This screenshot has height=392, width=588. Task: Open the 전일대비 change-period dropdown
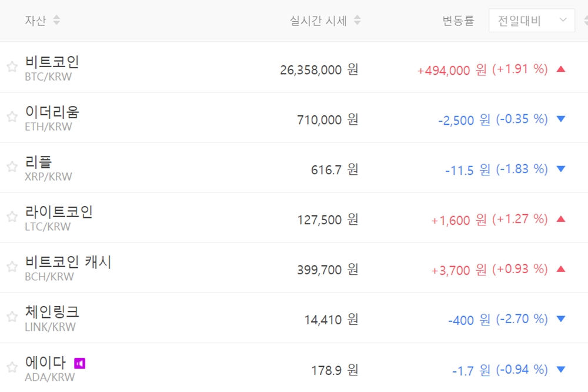[x=531, y=21]
